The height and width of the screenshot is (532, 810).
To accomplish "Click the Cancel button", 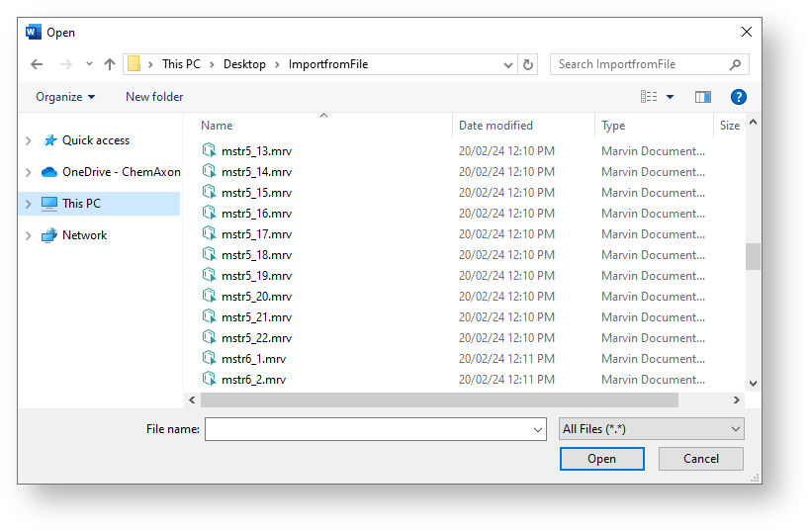I will pos(701,459).
